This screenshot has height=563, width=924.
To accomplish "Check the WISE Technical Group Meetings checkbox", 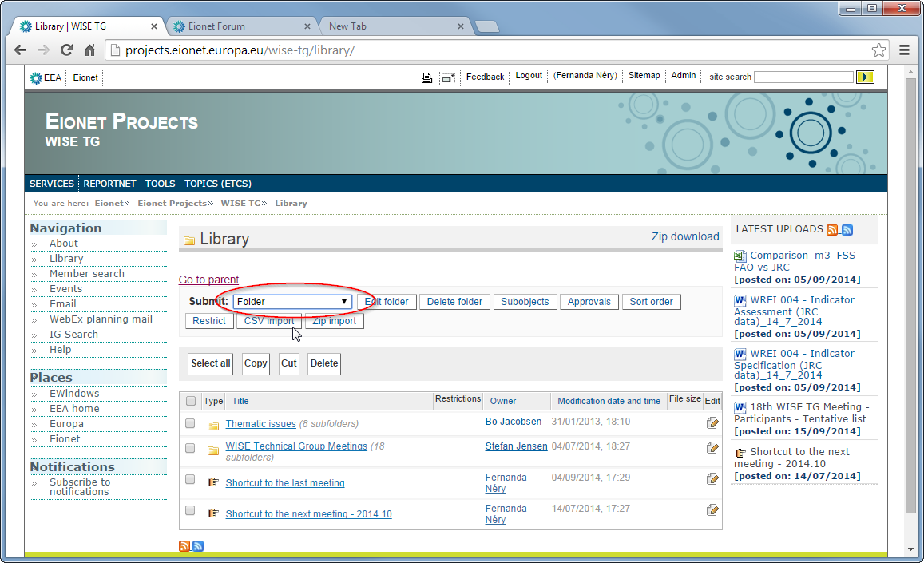I will click(x=190, y=448).
